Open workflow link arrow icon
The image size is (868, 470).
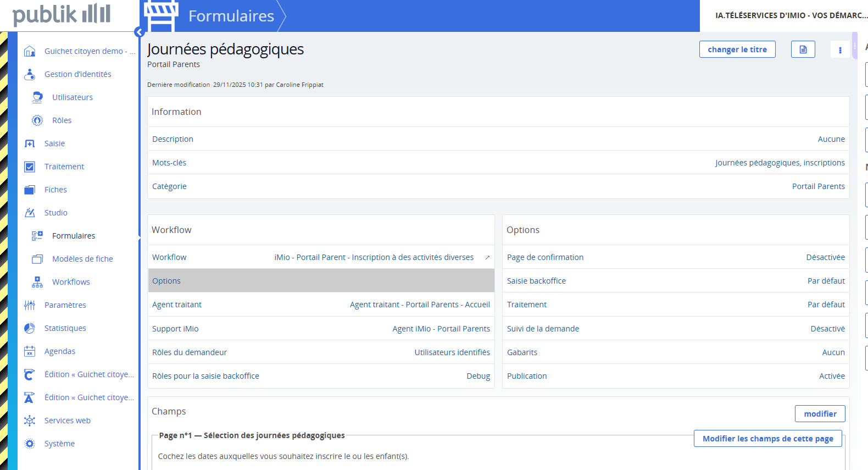(x=487, y=257)
